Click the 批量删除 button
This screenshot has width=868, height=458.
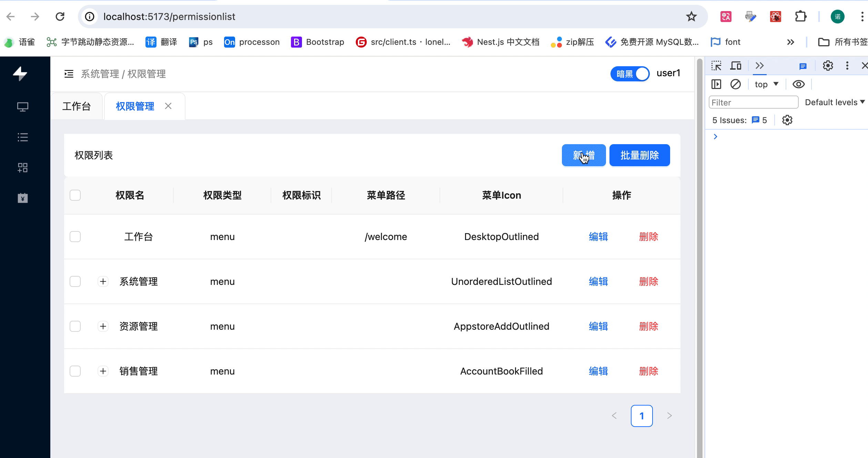(x=639, y=155)
